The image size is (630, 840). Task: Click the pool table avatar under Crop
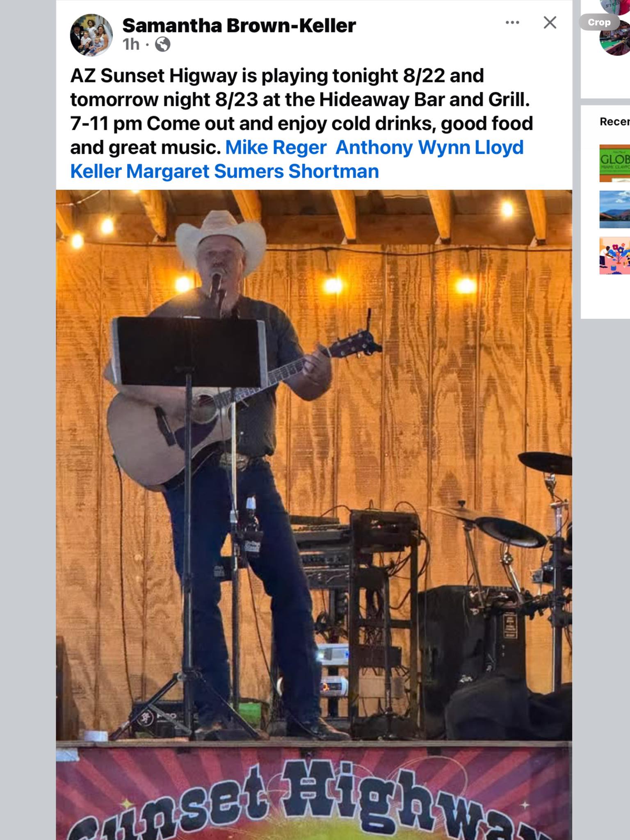(x=614, y=41)
